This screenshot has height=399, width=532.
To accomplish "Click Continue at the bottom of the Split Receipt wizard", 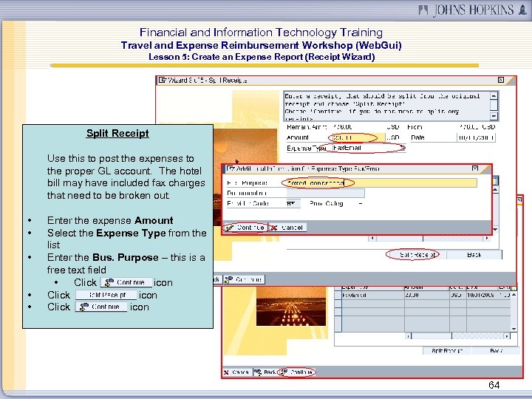I will click(x=244, y=279).
